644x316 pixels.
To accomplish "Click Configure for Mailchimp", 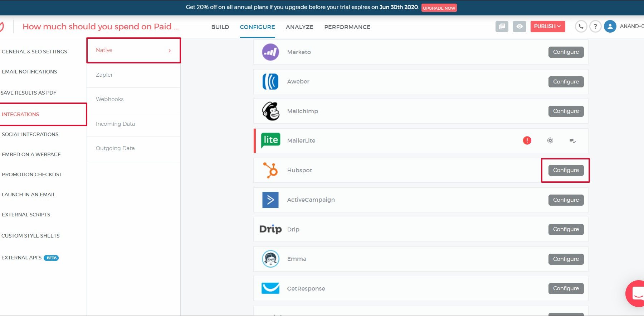I will pyautogui.click(x=566, y=111).
